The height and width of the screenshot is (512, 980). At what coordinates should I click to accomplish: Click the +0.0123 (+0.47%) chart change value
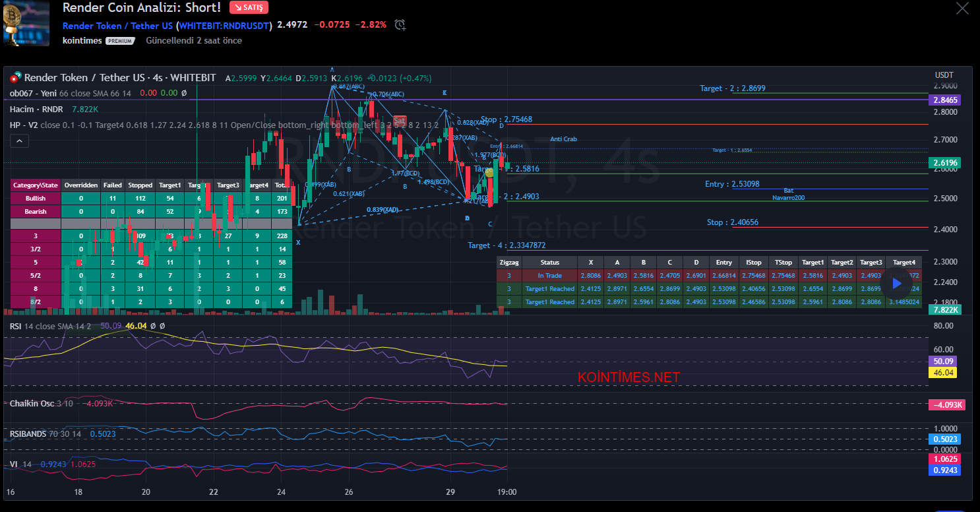[x=399, y=78]
